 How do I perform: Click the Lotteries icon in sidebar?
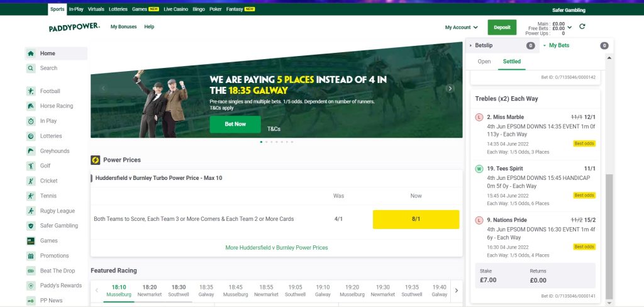[x=31, y=136]
